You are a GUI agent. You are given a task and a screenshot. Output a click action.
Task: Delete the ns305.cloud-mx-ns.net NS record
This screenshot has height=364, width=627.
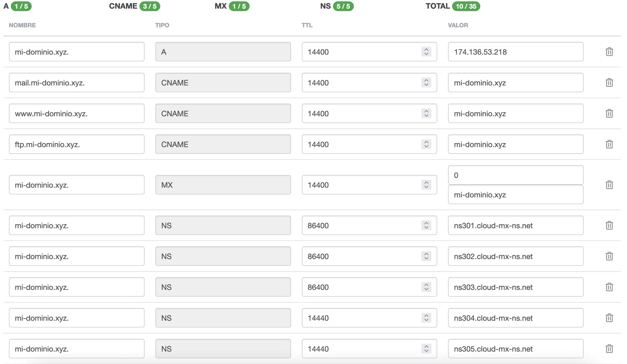coord(609,349)
